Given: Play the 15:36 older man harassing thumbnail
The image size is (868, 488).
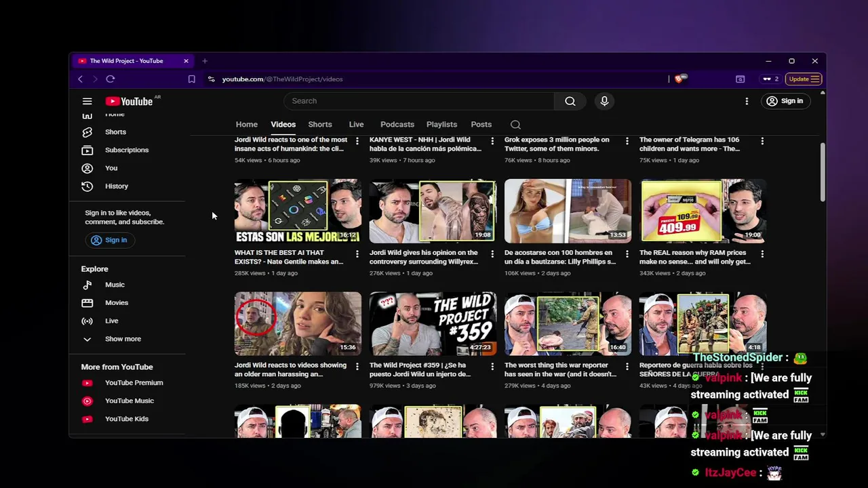Looking at the screenshot, I should (298, 323).
